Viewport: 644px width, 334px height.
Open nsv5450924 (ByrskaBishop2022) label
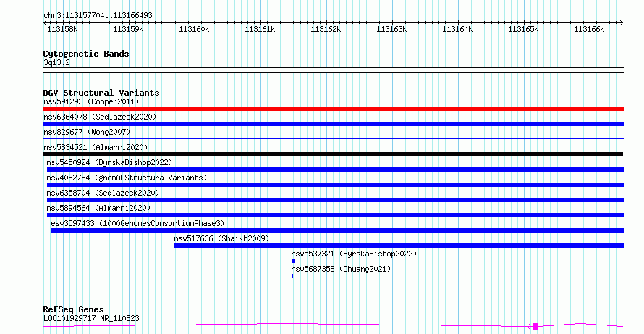coord(109,162)
